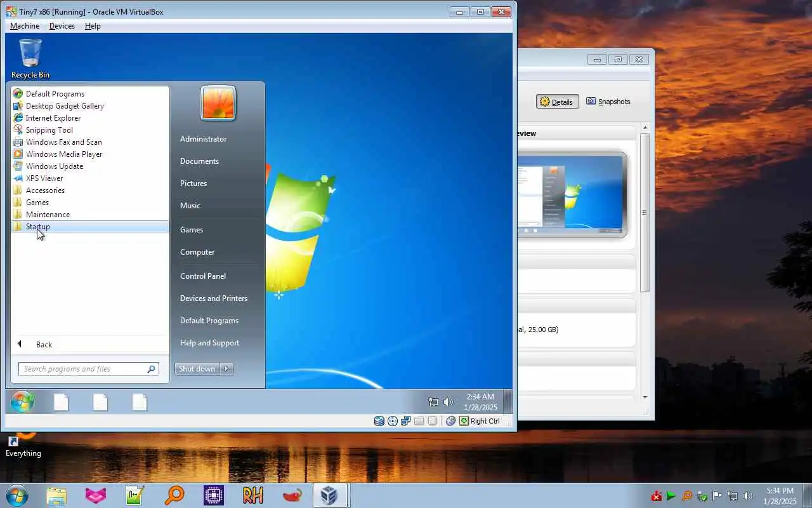The width and height of the screenshot is (812, 508).
Task: Open Windows Update
Action: 55,166
